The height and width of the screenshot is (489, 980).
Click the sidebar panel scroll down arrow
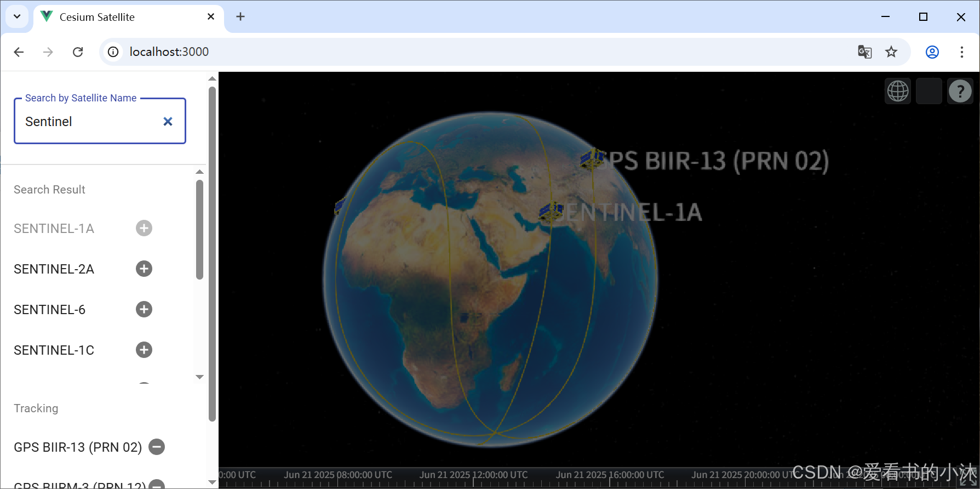(212, 482)
